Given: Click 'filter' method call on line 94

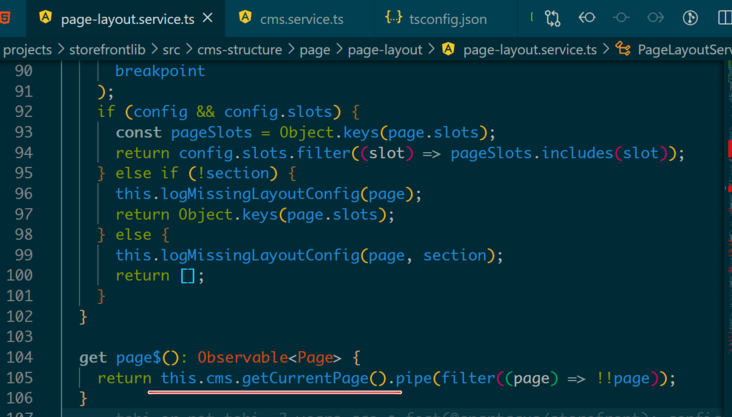Looking at the screenshot, I should (324, 153).
